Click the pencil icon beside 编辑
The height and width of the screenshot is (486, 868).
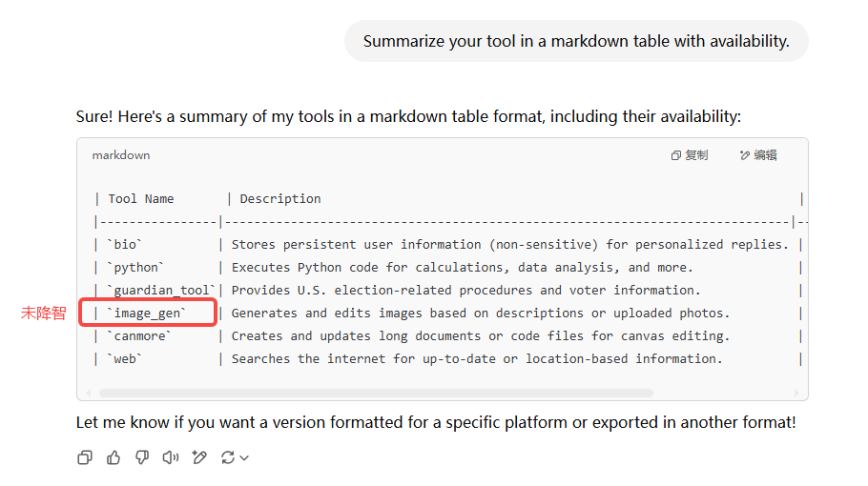pos(745,156)
